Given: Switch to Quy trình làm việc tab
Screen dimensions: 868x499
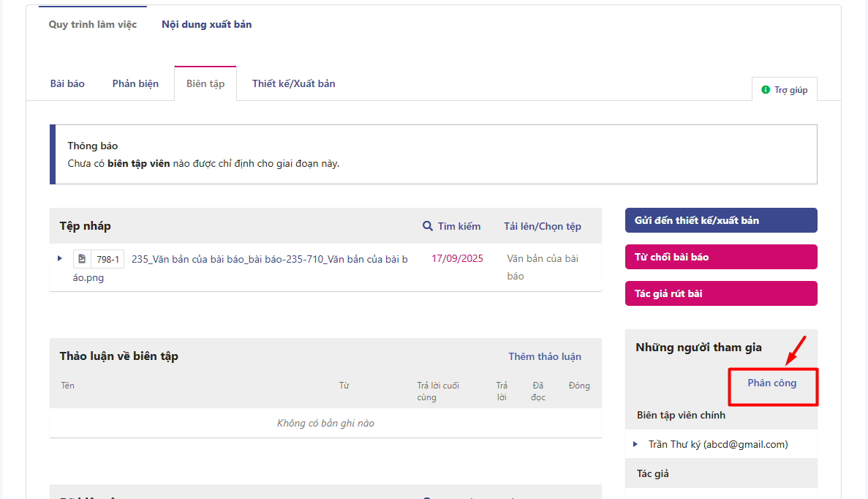Looking at the screenshot, I should [93, 24].
